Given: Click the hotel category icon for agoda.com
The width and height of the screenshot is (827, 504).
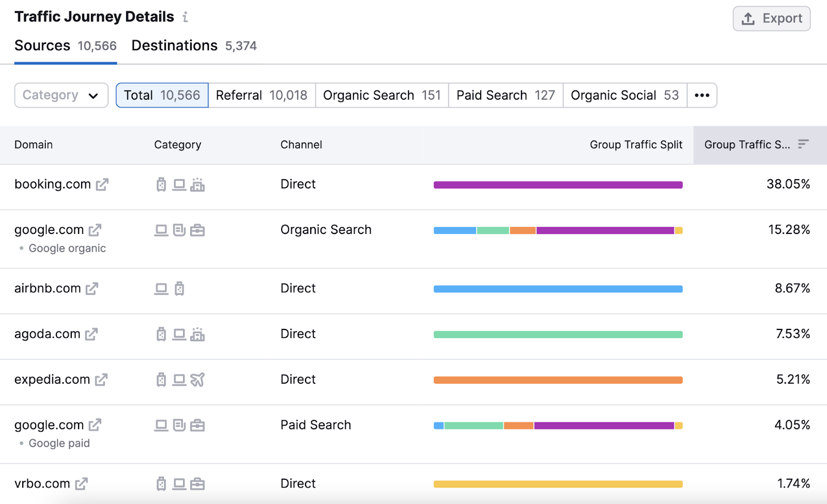Looking at the screenshot, I should (198, 334).
